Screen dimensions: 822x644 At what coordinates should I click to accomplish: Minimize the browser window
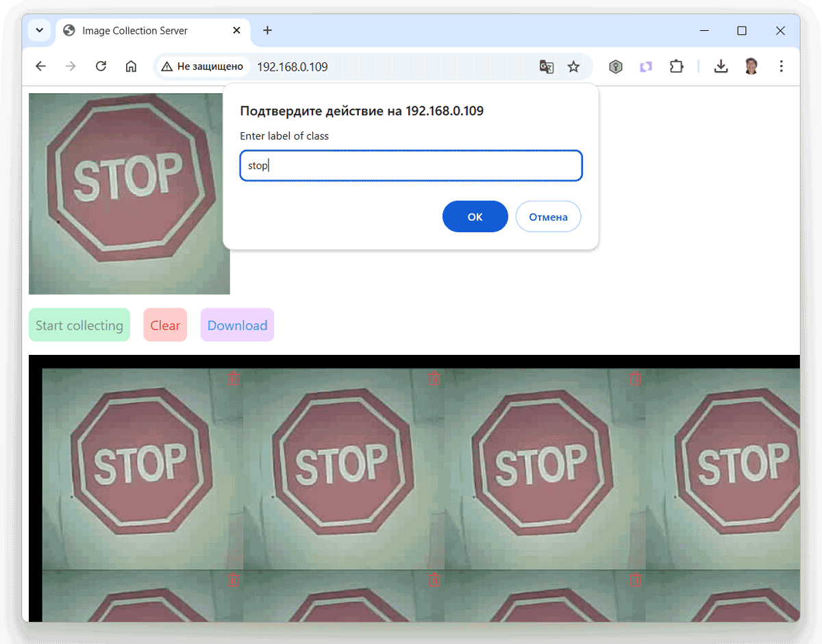703,31
